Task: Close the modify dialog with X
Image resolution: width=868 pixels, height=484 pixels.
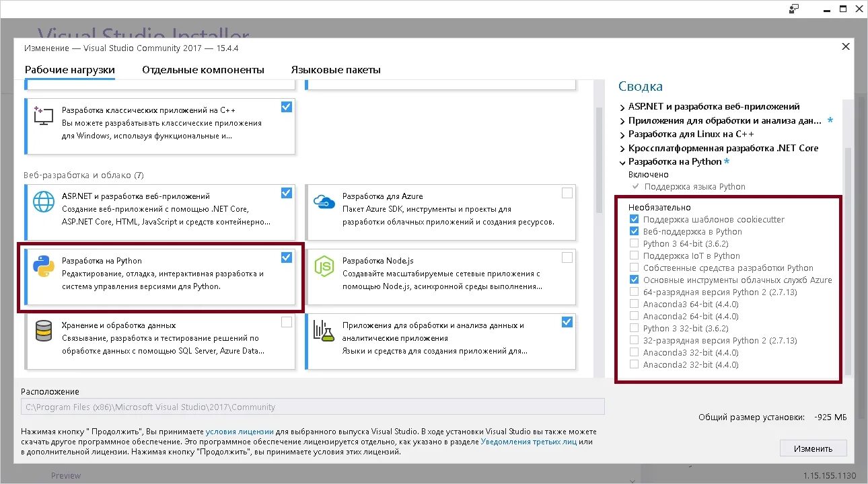Action: [846, 46]
